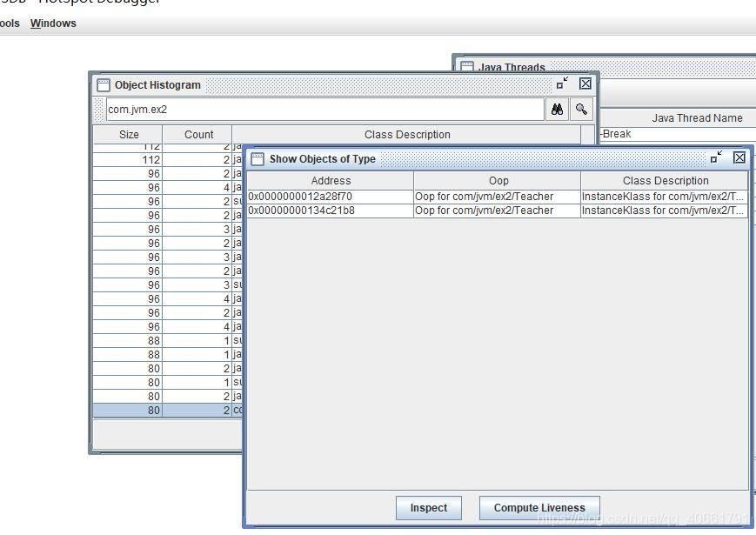Open the Tools menu
This screenshot has width=756, height=535.
click(10, 23)
